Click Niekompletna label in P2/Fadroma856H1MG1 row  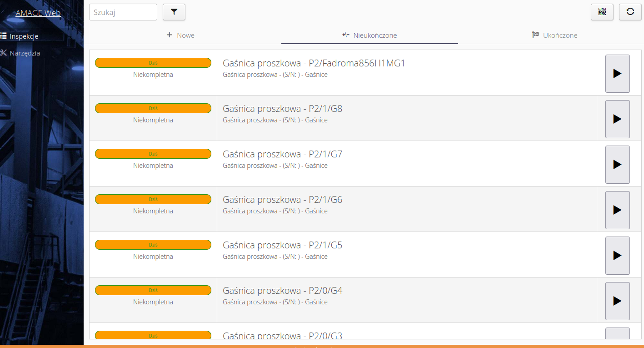(x=153, y=75)
